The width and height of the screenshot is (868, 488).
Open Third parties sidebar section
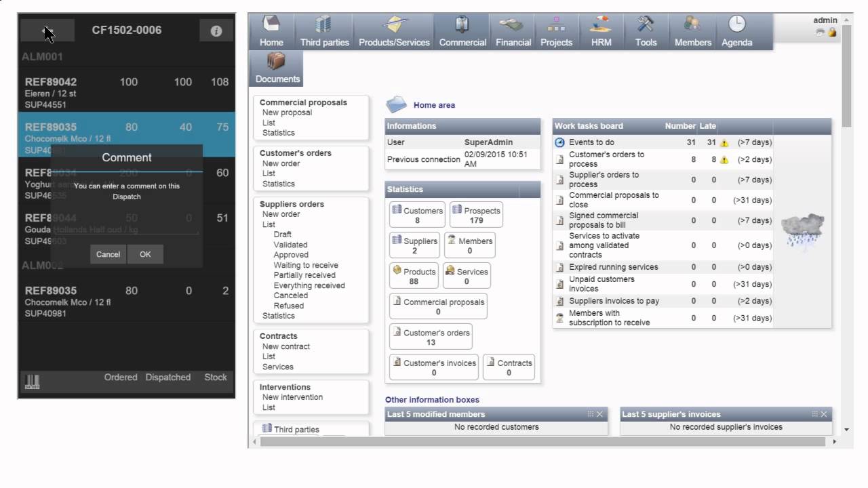pyautogui.click(x=296, y=429)
